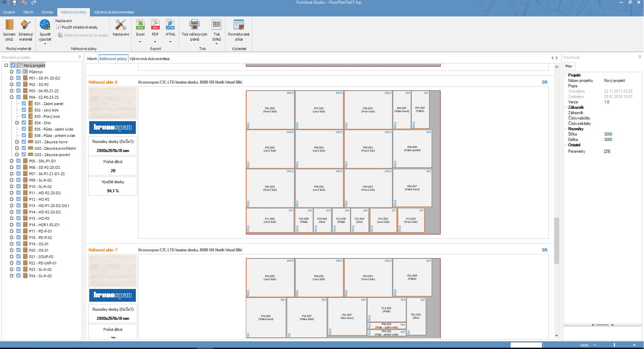The width and height of the screenshot is (644, 349).
Task: Click the redo arrow in title bar
Action: 34,3
